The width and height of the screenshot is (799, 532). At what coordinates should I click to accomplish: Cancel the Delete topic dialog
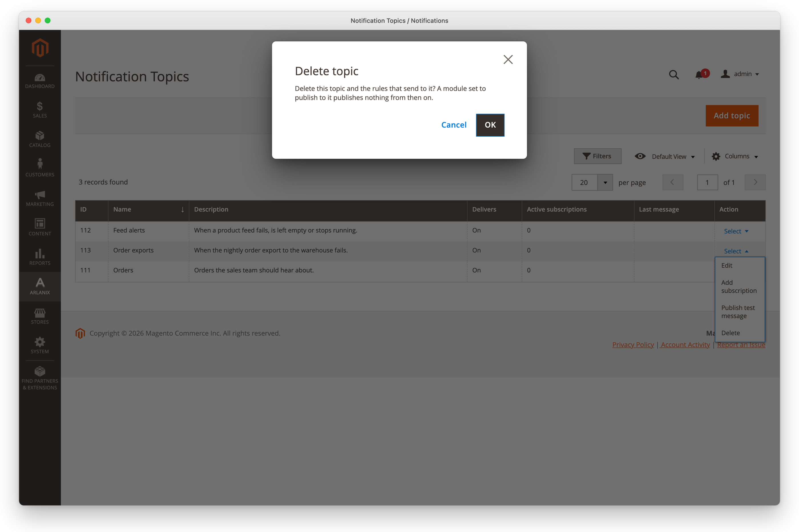point(453,125)
